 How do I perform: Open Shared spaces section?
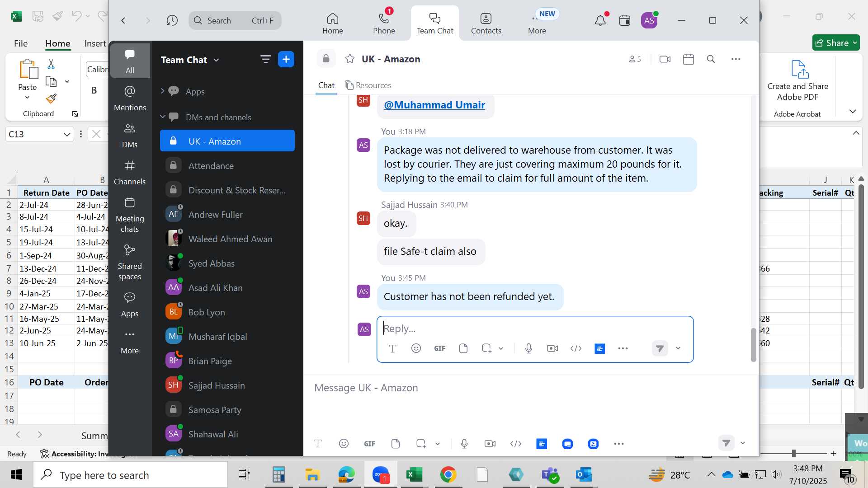click(130, 262)
